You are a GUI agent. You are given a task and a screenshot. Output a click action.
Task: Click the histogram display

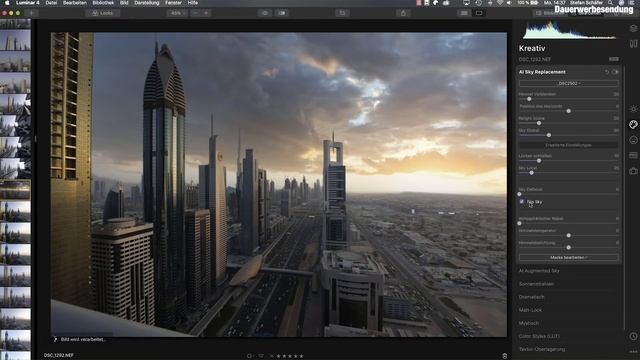click(x=569, y=31)
